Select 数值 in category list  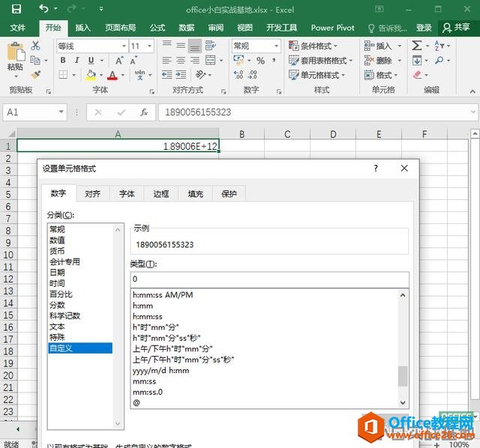click(x=57, y=240)
